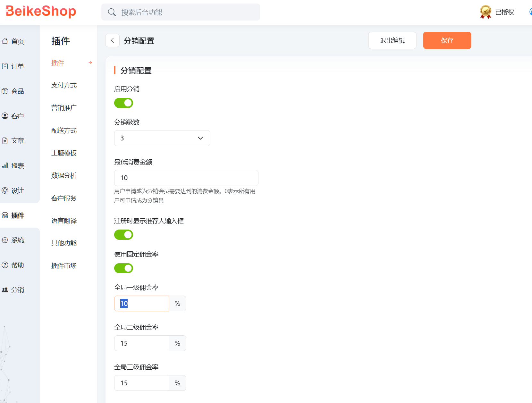Click the 客户 person icon in the sidebar
Viewport: 532px width, 403px height.
tap(5, 116)
